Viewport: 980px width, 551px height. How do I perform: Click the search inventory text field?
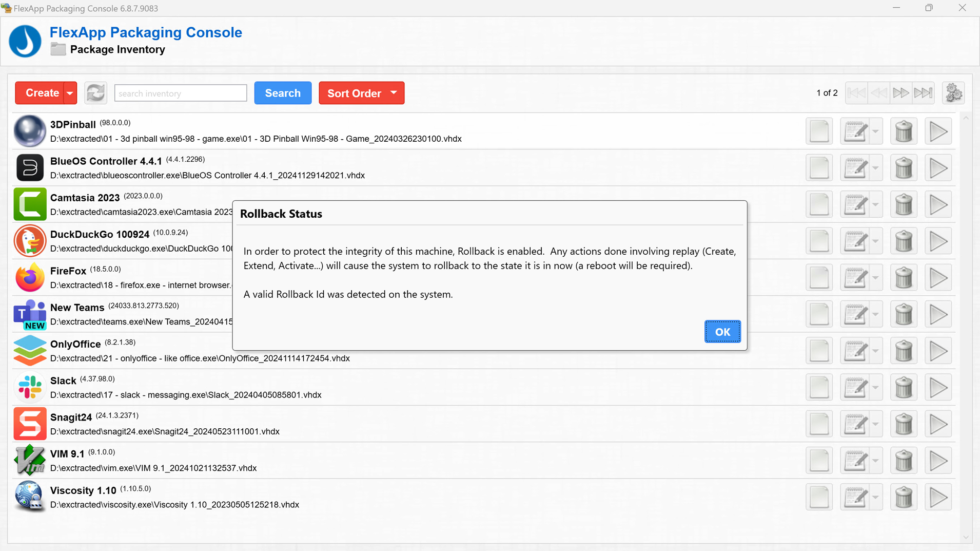coord(181,93)
